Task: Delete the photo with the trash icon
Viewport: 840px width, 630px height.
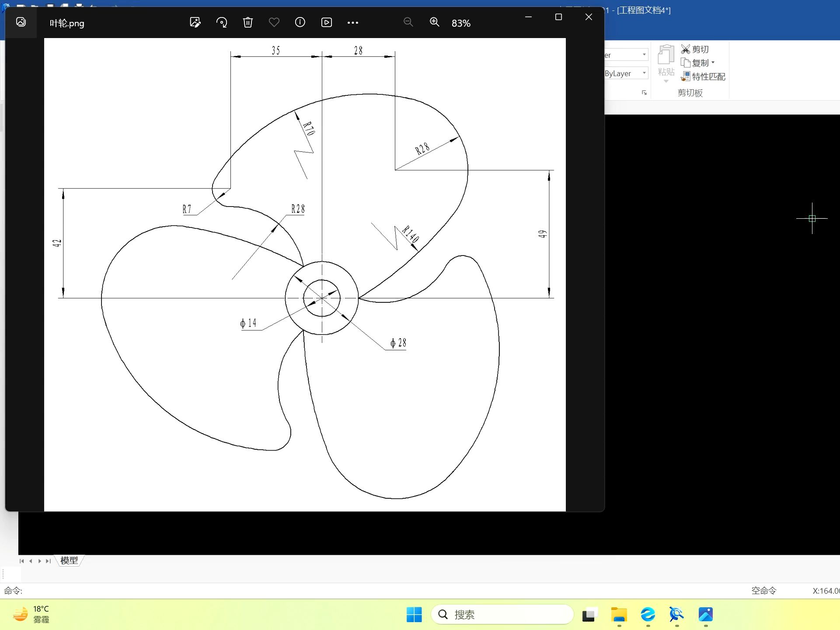Action: pyautogui.click(x=248, y=22)
